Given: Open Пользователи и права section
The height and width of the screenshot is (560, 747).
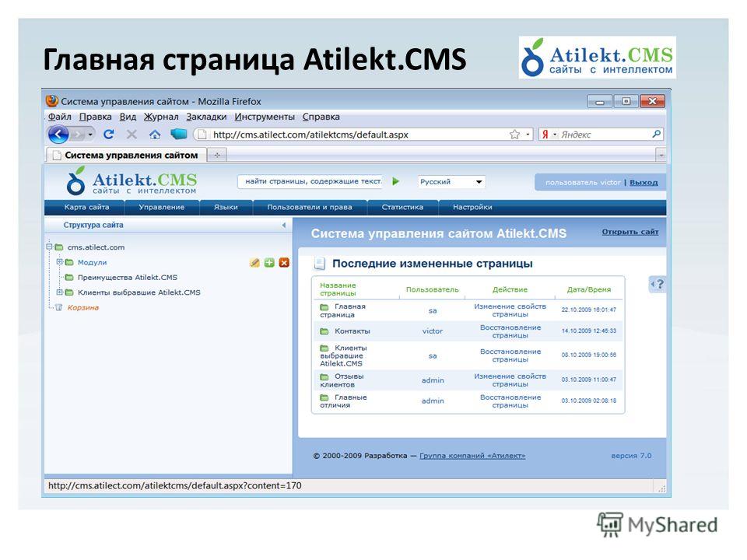Looking at the screenshot, I should click(x=310, y=207).
